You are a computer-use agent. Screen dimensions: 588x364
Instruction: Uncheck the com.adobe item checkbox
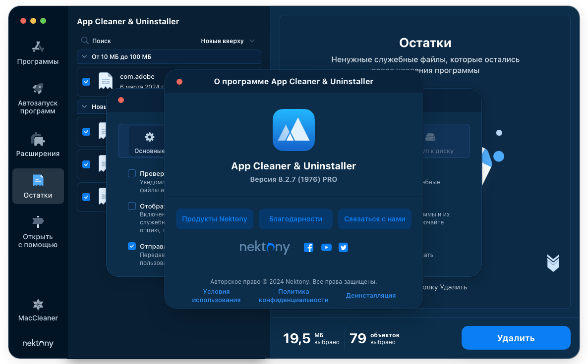click(86, 82)
